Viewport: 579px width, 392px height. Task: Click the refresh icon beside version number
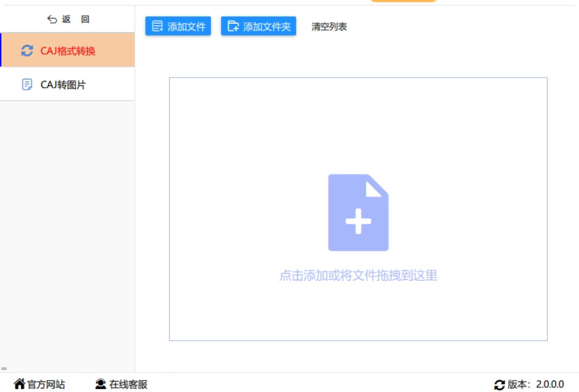coord(499,385)
